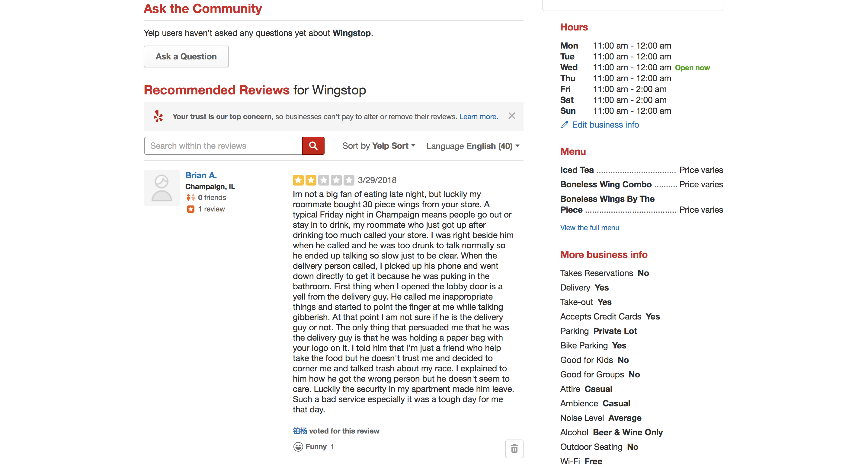The width and height of the screenshot is (868, 467).
Task: Click the Wi-Fi Free entry
Action: tap(581, 461)
